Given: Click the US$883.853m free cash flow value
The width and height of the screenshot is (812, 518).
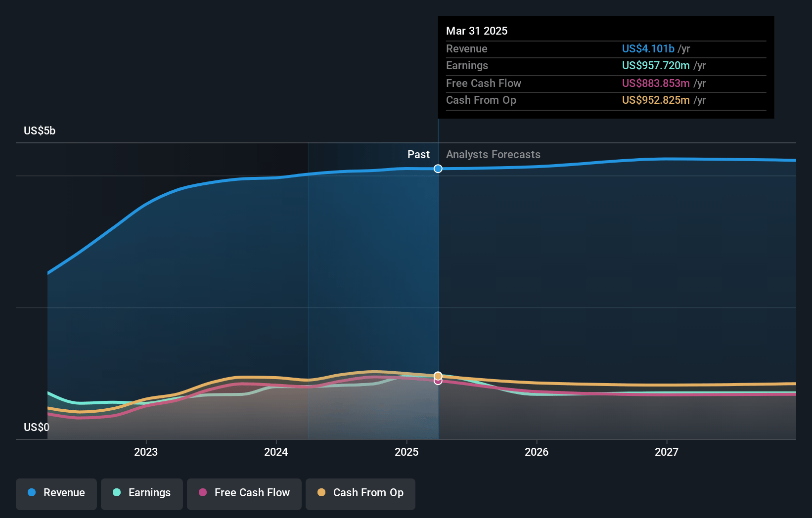Looking at the screenshot, I should pyautogui.click(x=656, y=83).
